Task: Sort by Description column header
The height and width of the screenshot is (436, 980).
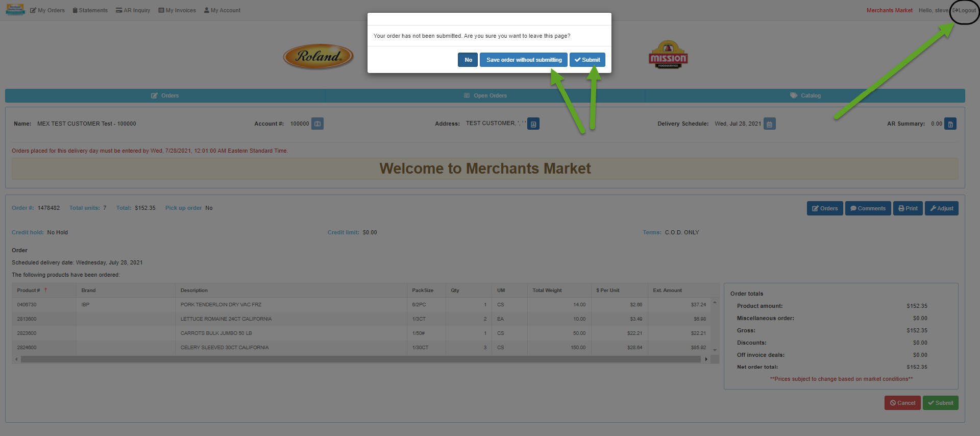Action: (x=291, y=290)
